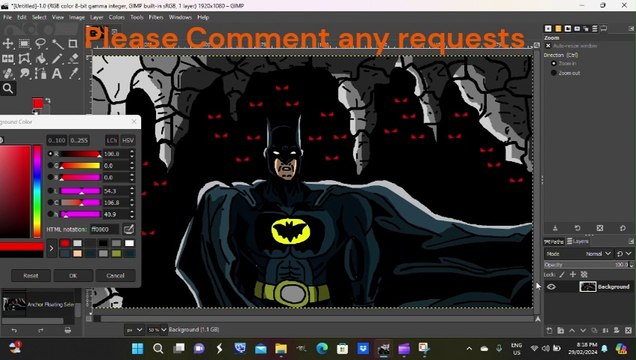Click the R value spinner arrows
Screen dimensions: 636x360
[x=132, y=154]
